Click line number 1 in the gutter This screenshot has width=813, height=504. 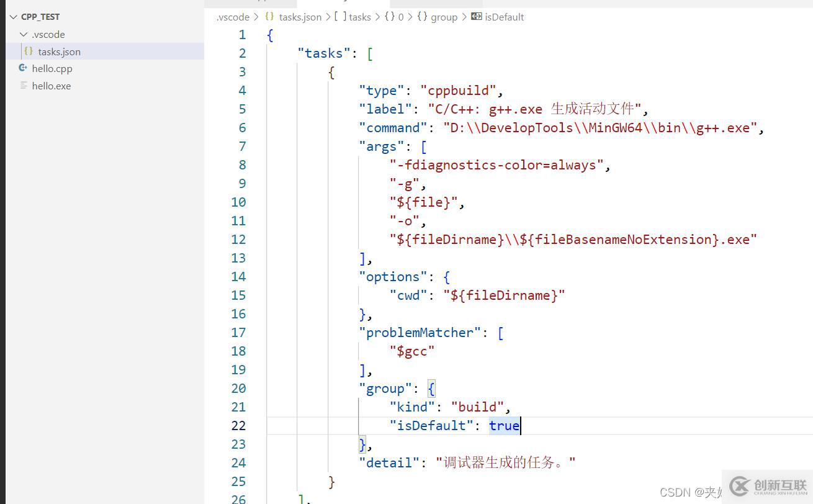click(x=242, y=35)
